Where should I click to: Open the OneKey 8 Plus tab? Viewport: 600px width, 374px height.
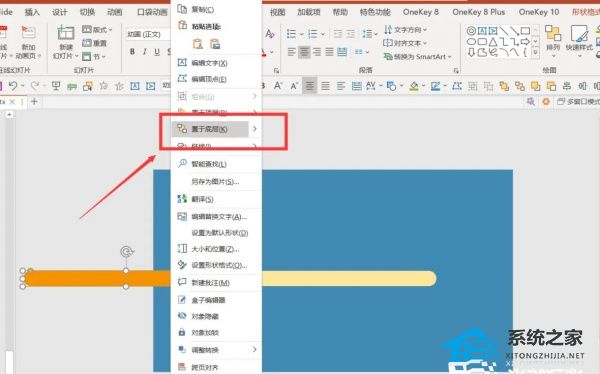(x=479, y=12)
